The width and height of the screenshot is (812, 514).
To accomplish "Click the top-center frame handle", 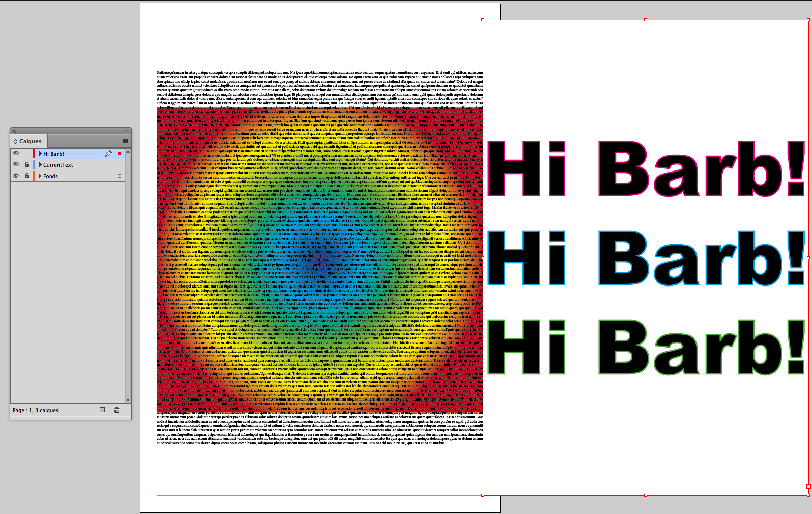I will [646, 20].
